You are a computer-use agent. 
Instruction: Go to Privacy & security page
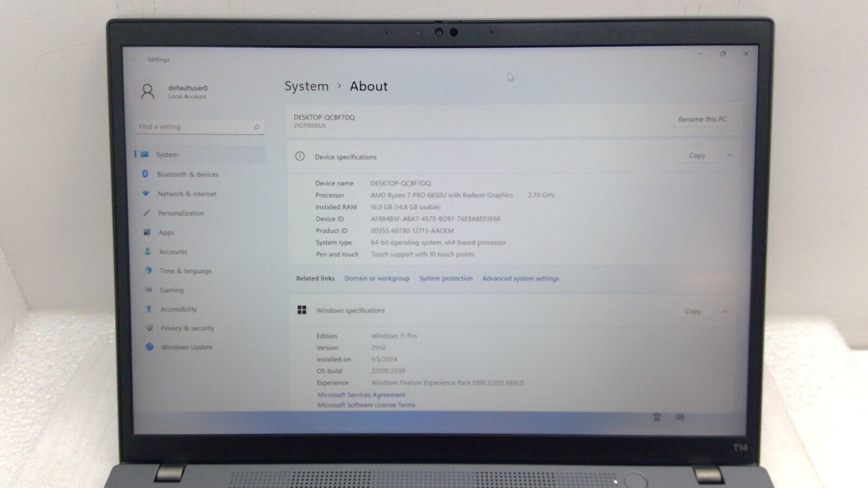tap(187, 328)
